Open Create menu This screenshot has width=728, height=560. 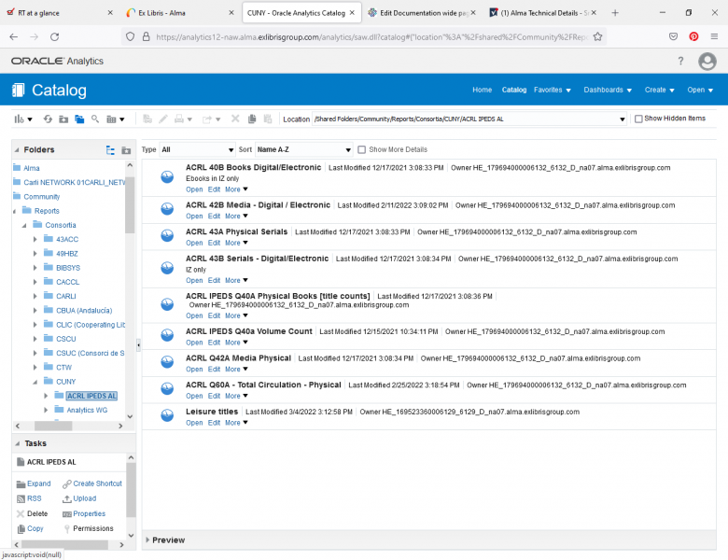[659, 90]
